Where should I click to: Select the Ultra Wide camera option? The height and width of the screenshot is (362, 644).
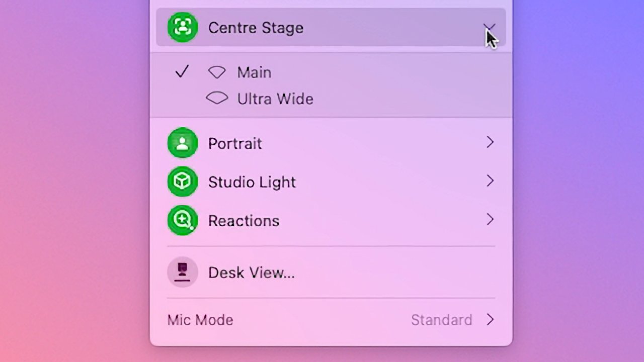[275, 99]
